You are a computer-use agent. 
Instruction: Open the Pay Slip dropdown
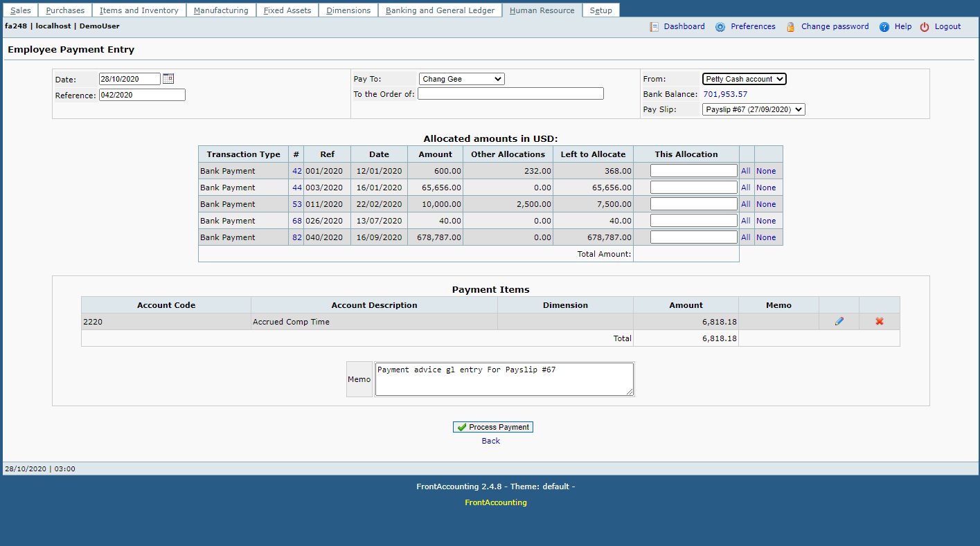pyautogui.click(x=754, y=109)
